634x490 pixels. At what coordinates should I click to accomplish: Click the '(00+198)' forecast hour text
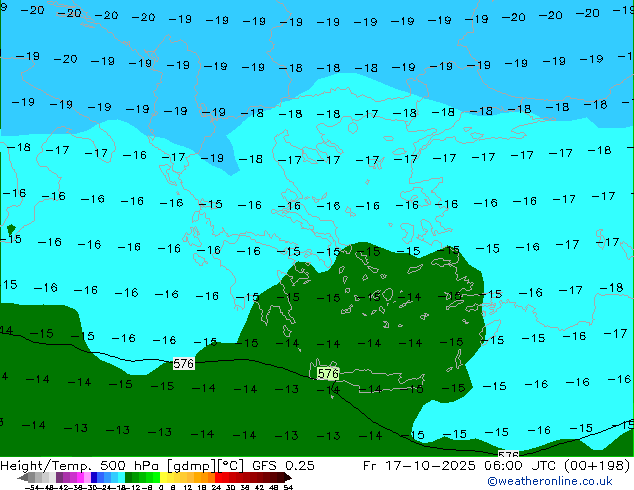[597, 465]
